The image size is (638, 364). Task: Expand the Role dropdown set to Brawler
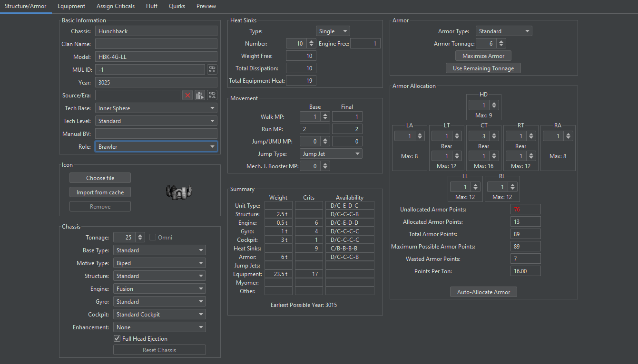156,147
